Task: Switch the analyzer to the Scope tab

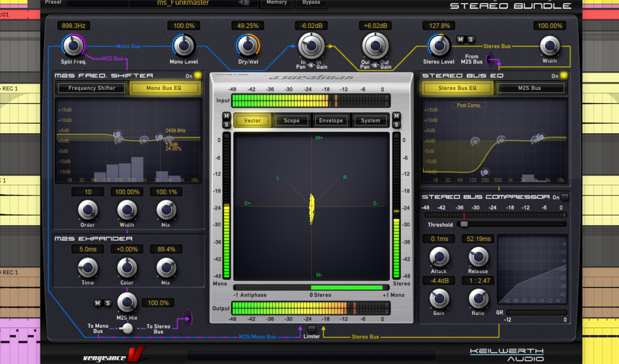Action: coord(292,121)
